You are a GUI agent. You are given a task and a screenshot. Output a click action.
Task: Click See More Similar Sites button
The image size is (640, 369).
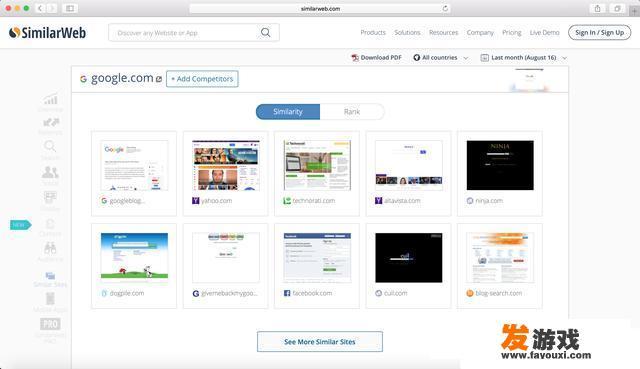[x=320, y=342]
